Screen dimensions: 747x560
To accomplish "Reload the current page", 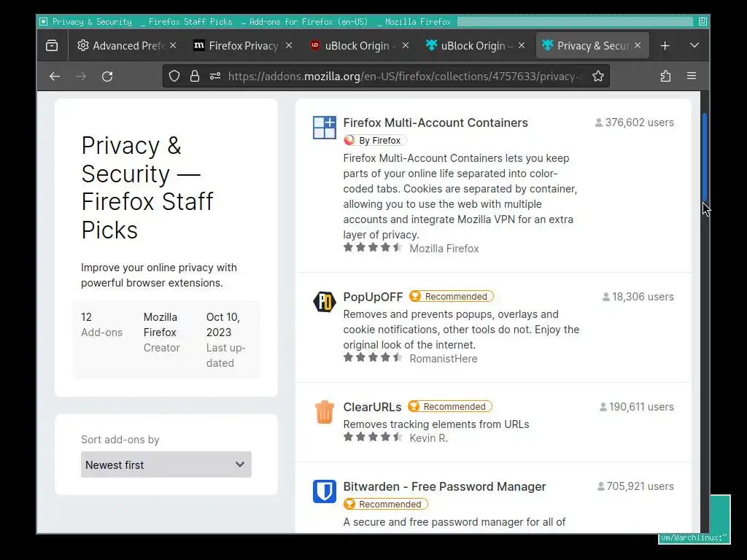I will click(107, 76).
